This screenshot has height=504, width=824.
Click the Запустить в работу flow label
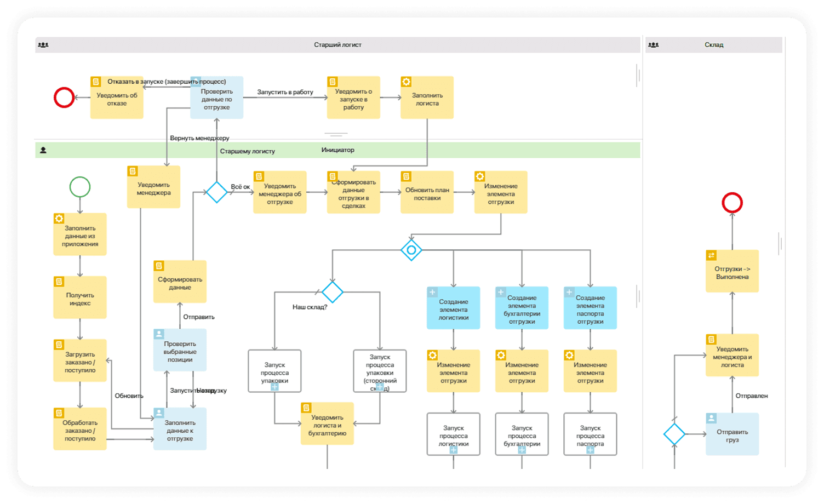coord(285,92)
